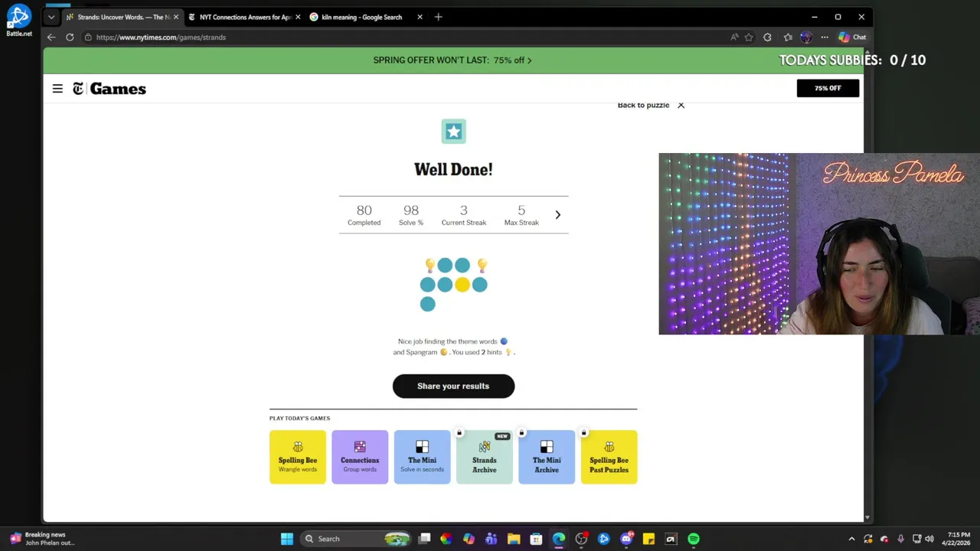Open the Spelling Bee game card
This screenshot has height=551, width=980.
pyautogui.click(x=297, y=457)
